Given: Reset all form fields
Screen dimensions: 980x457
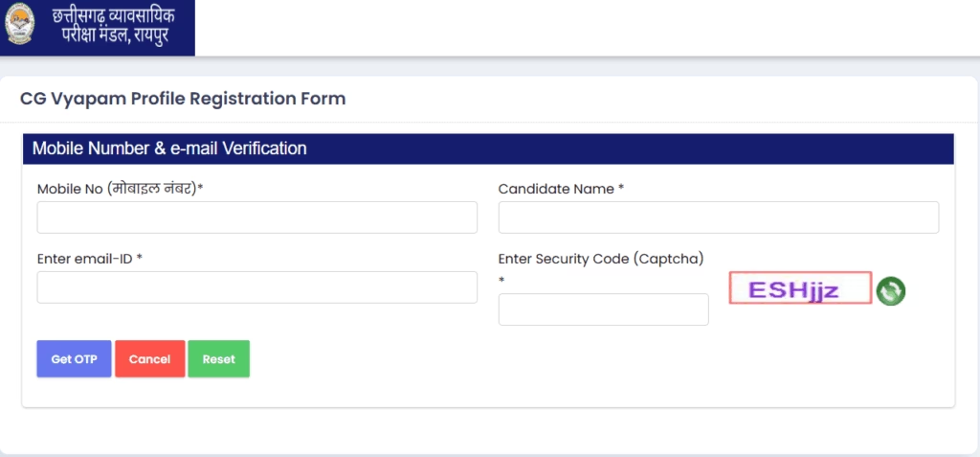Looking at the screenshot, I should click(x=219, y=358).
